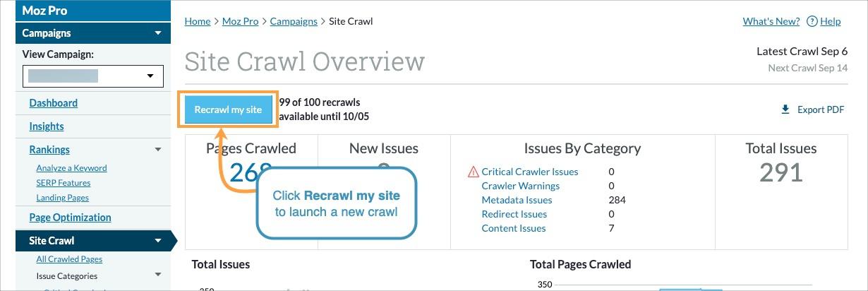Click the Export PDF download icon
Viewport: 868px width, 291px height.
pyautogui.click(x=785, y=109)
